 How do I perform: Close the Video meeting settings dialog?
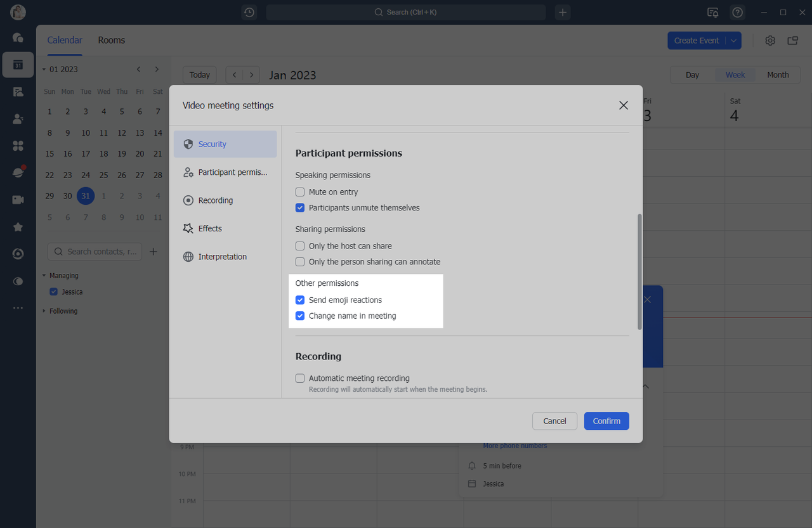[624, 105]
